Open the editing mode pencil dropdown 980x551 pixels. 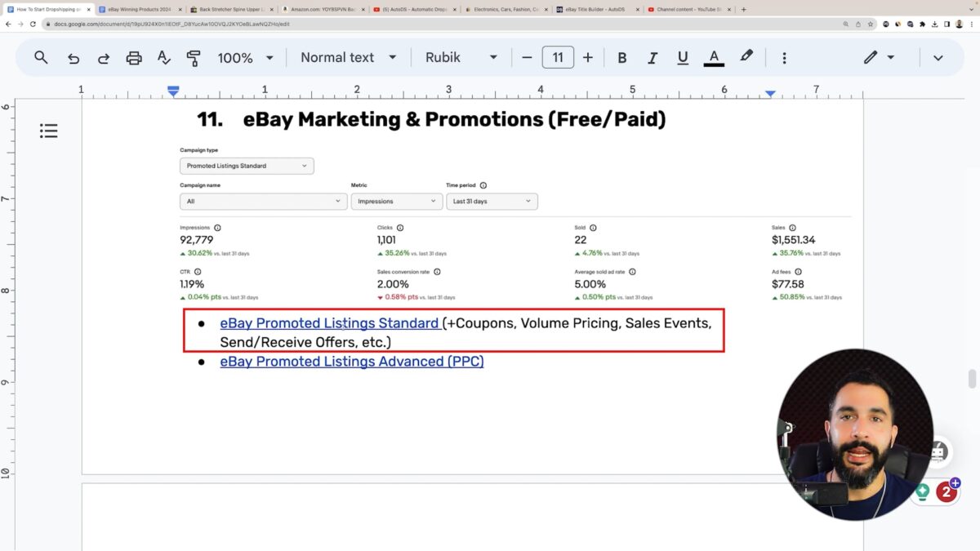tap(879, 58)
